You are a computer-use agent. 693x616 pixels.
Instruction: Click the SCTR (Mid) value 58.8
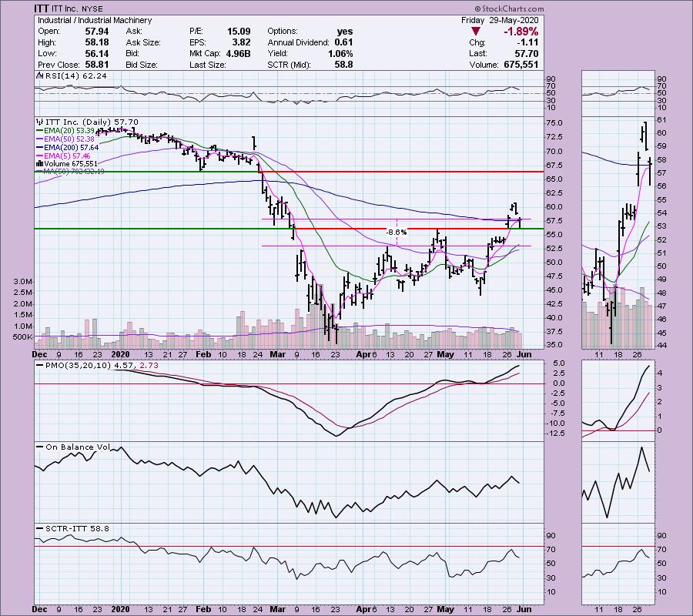(x=344, y=65)
